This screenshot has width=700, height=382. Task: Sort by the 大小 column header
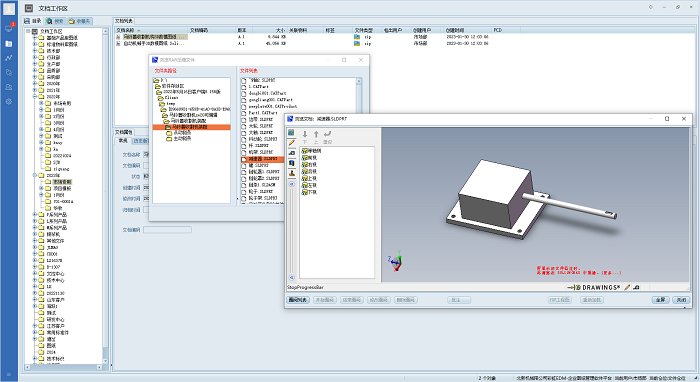click(269, 30)
